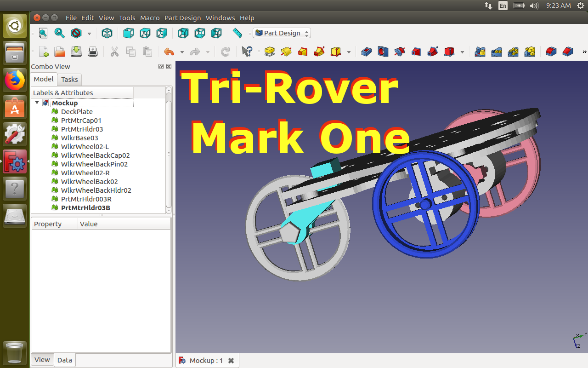The image size is (588, 368).
Task: Select the Subtractive Loft tool
Action: coord(416,52)
